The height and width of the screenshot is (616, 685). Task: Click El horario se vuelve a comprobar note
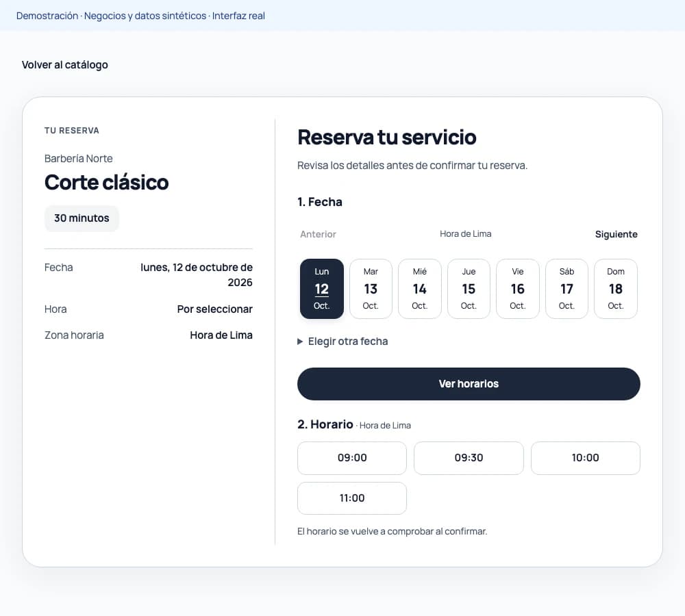click(x=392, y=531)
